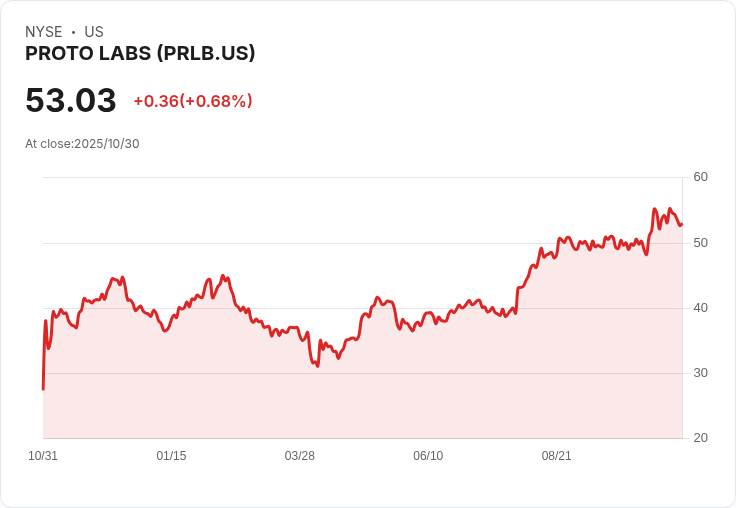Click the 20 y-axis price label
This screenshot has height=508, width=736.
pyautogui.click(x=700, y=438)
